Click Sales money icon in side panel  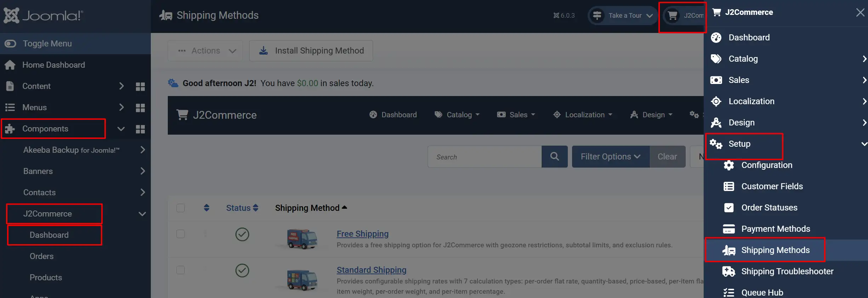(716, 80)
